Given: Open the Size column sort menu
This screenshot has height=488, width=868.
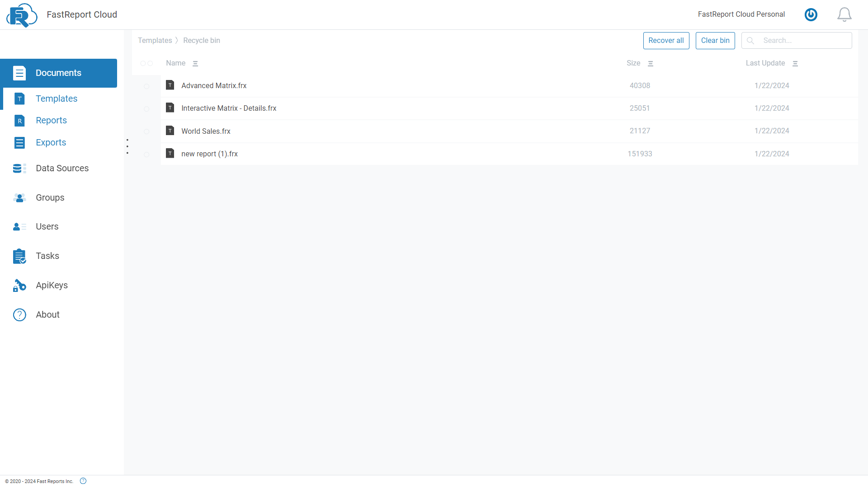Looking at the screenshot, I should point(651,64).
